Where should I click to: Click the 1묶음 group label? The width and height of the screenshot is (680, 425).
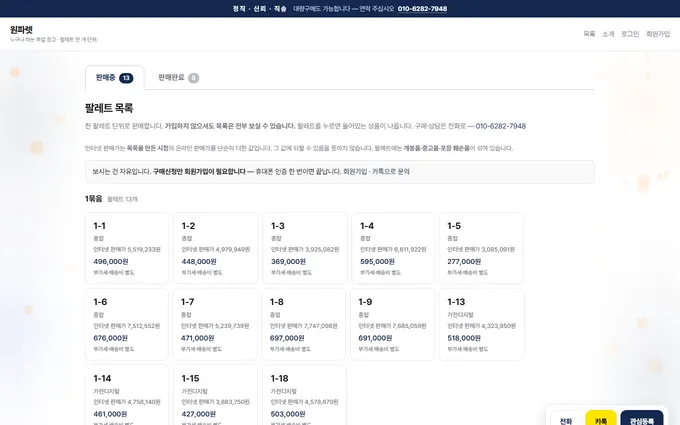[x=94, y=199]
